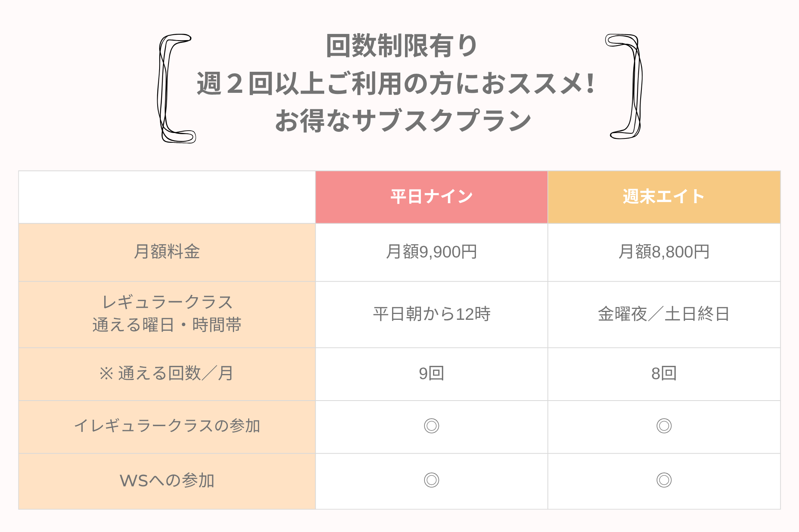Click the 月額9,900円 price cell

(x=431, y=252)
